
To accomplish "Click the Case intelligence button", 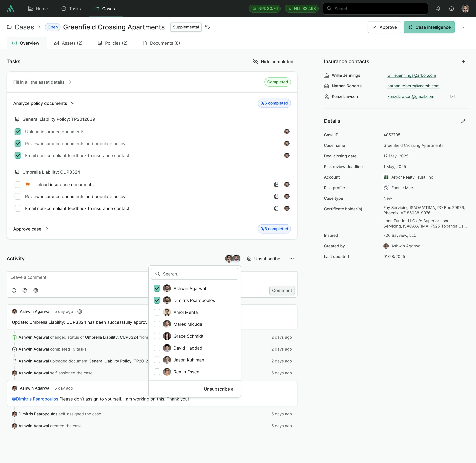I will pyautogui.click(x=429, y=27).
